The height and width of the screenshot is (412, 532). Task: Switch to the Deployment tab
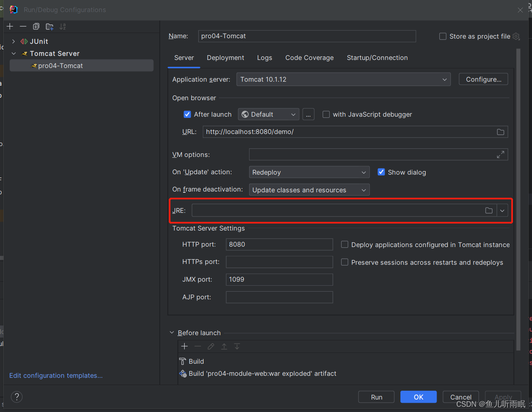225,58
